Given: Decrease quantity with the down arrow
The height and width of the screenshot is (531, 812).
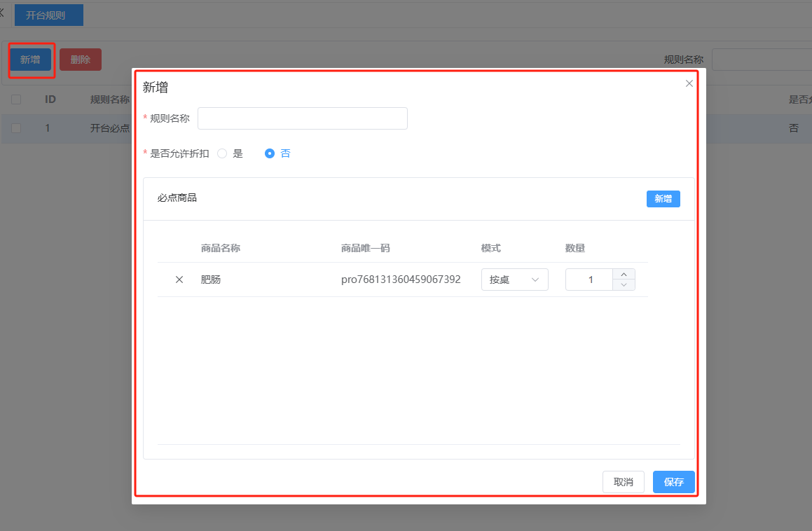Looking at the screenshot, I should click(624, 285).
